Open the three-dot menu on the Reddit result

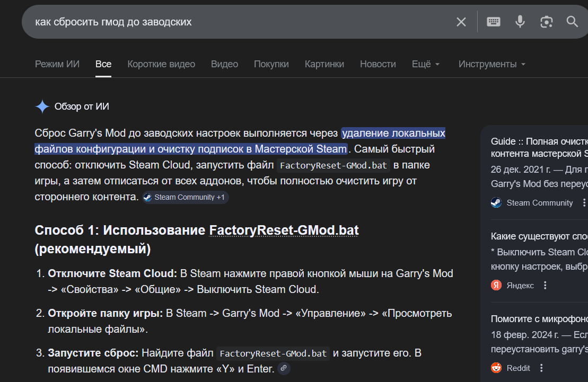(x=541, y=368)
